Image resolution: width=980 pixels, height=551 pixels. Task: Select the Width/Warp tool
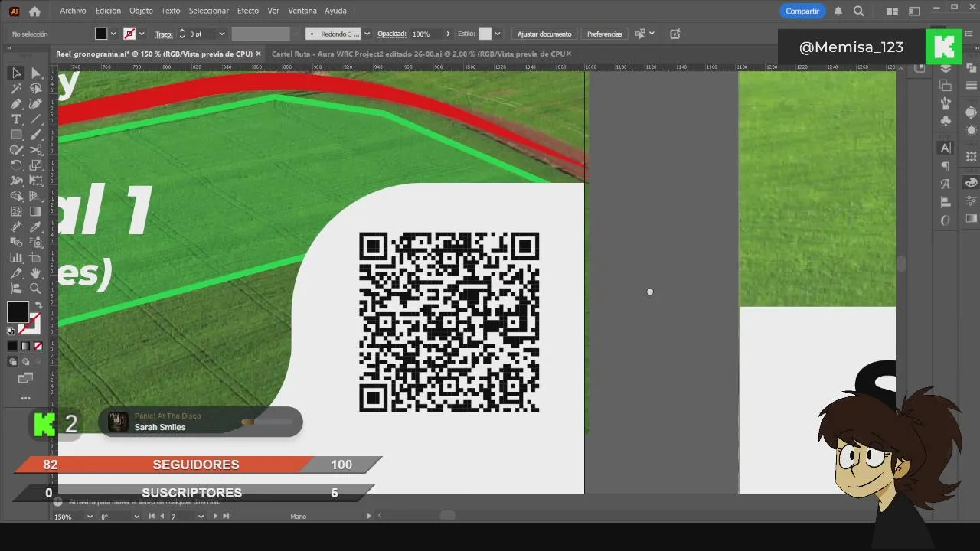coord(16,181)
